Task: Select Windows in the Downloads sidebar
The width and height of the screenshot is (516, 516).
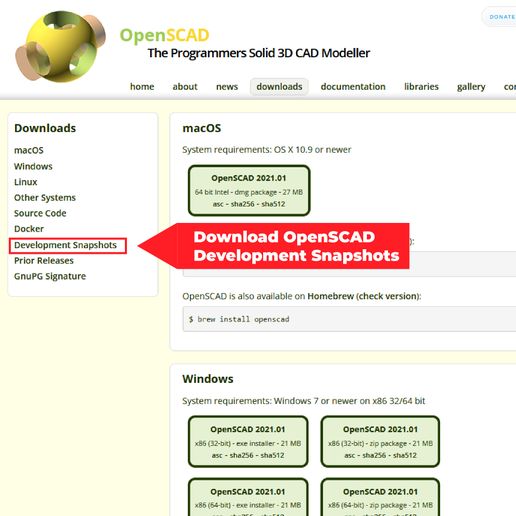Action: coord(33,166)
